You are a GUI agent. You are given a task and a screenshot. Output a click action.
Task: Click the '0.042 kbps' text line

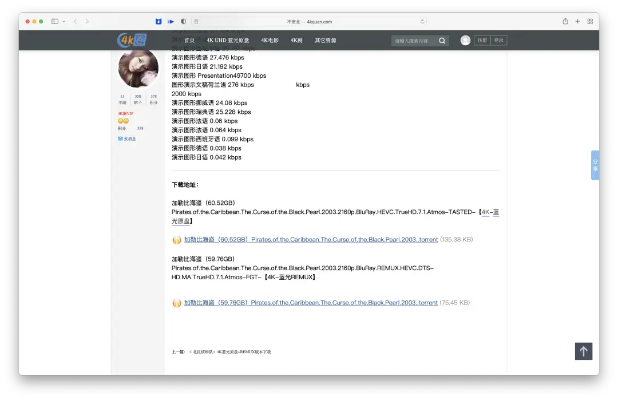(x=207, y=157)
